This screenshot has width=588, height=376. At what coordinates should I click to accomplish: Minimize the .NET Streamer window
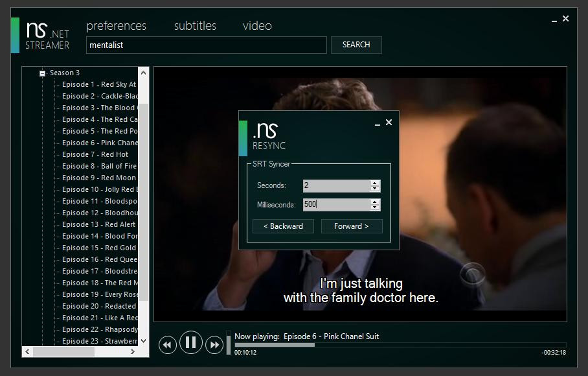[554, 20]
